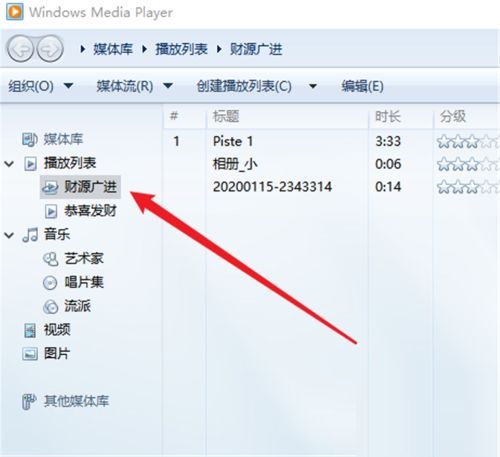Open the 编辑(E) menu
Screen dimensions: 500x457
[x=362, y=86]
